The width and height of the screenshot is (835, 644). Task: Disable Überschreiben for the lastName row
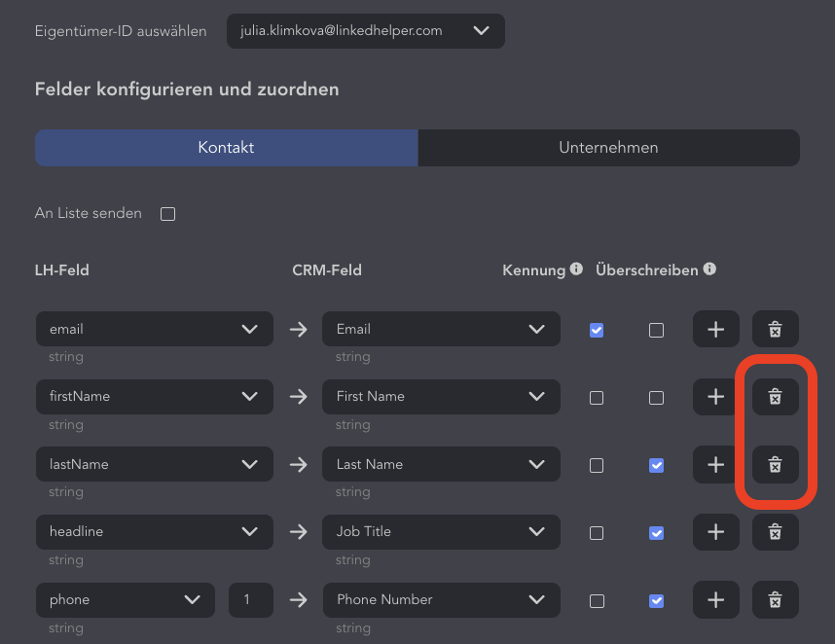click(656, 466)
